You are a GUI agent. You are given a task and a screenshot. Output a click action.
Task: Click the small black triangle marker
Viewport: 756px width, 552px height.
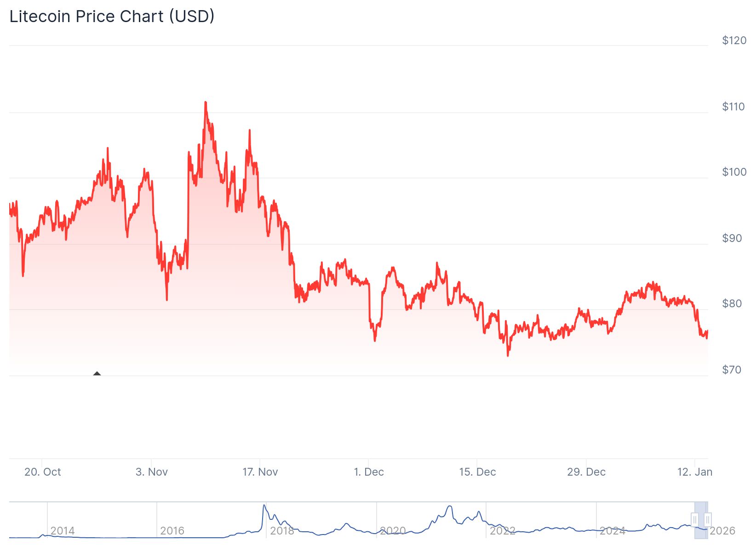click(97, 374)
